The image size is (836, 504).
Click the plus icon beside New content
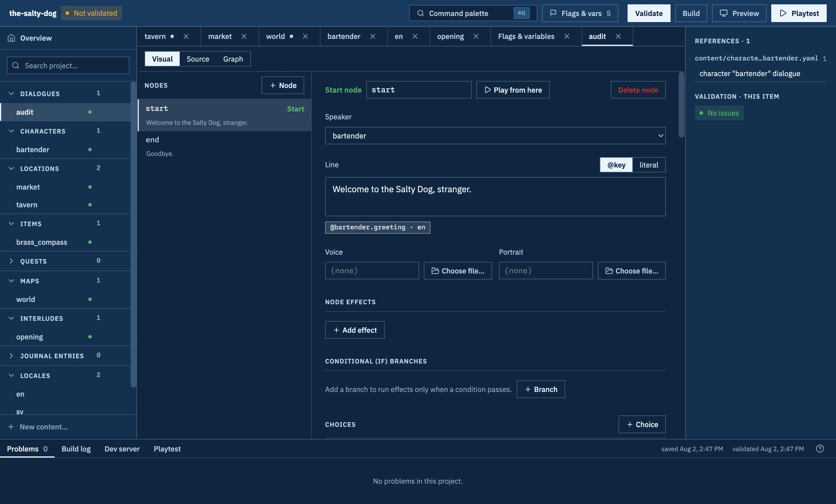coord(11,426)
